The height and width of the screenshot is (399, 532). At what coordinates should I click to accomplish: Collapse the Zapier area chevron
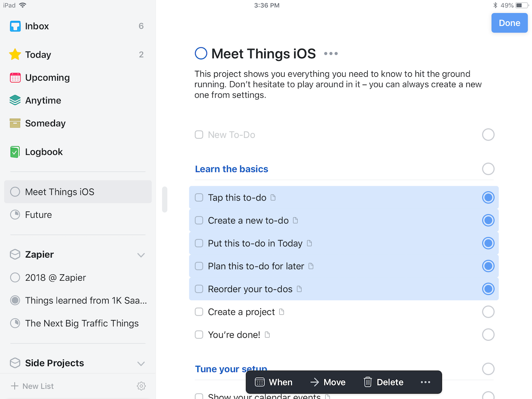pyautogui.click(x=141, y=255)
